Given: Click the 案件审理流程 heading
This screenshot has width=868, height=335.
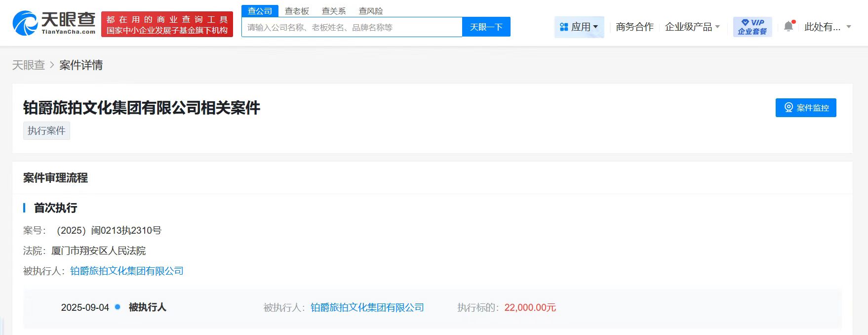Looking at the screenshot, I should [55, 178].
